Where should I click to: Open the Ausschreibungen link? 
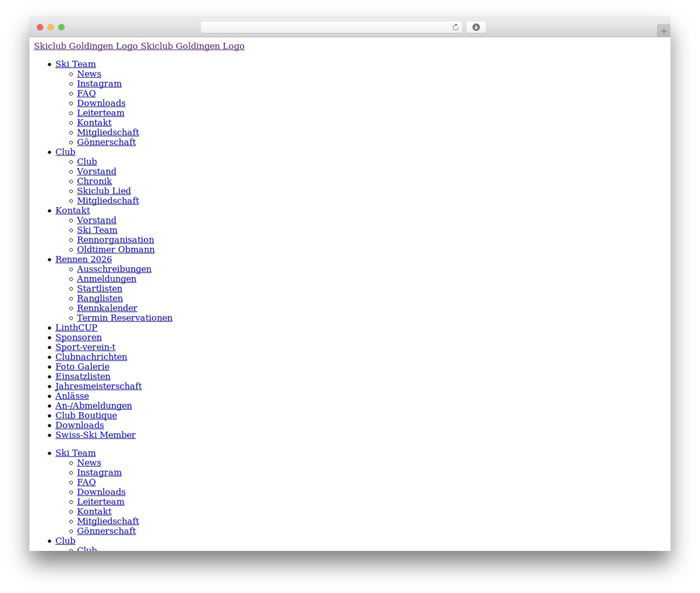(x=114, y=269)
